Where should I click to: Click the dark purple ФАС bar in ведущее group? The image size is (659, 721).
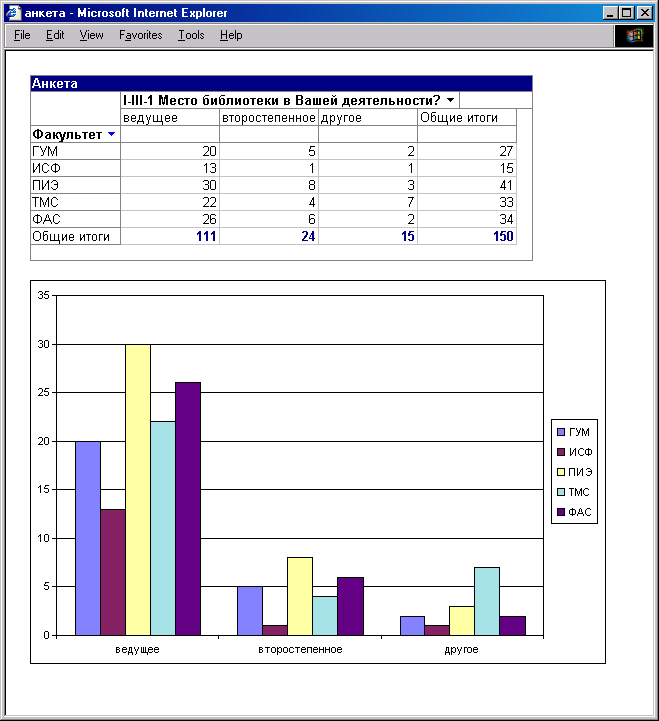188,509
